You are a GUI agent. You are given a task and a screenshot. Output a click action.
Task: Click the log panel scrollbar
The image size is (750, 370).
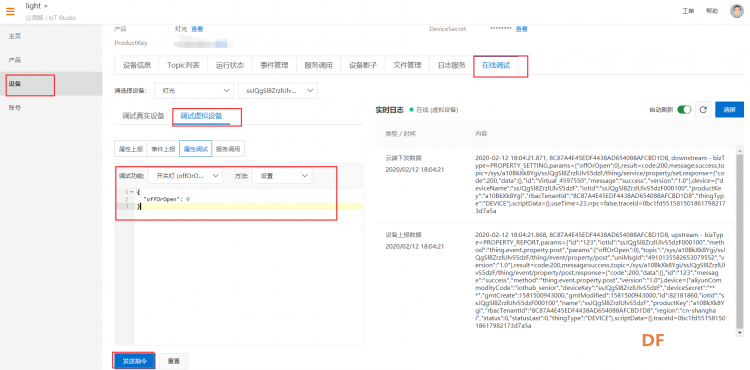coord(740,241)
